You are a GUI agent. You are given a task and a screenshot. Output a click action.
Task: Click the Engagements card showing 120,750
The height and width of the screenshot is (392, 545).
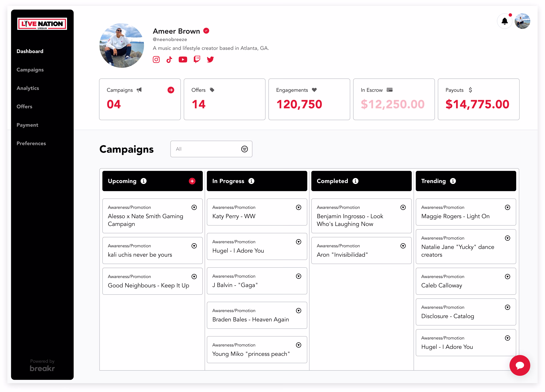[309, 99]
